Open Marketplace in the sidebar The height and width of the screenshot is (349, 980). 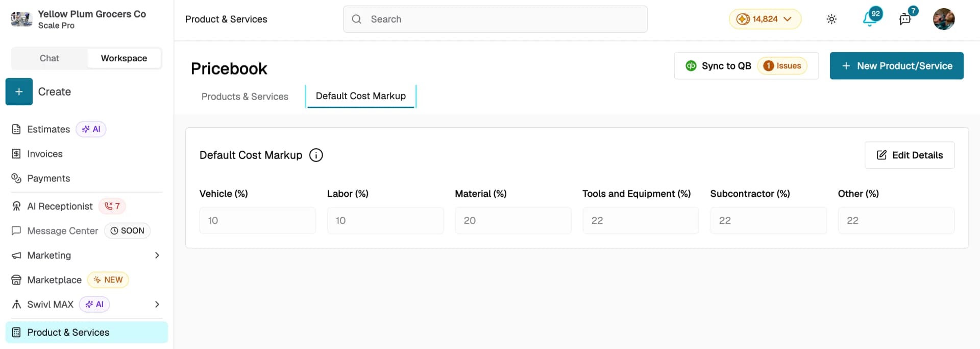click(x=55, y=280)
